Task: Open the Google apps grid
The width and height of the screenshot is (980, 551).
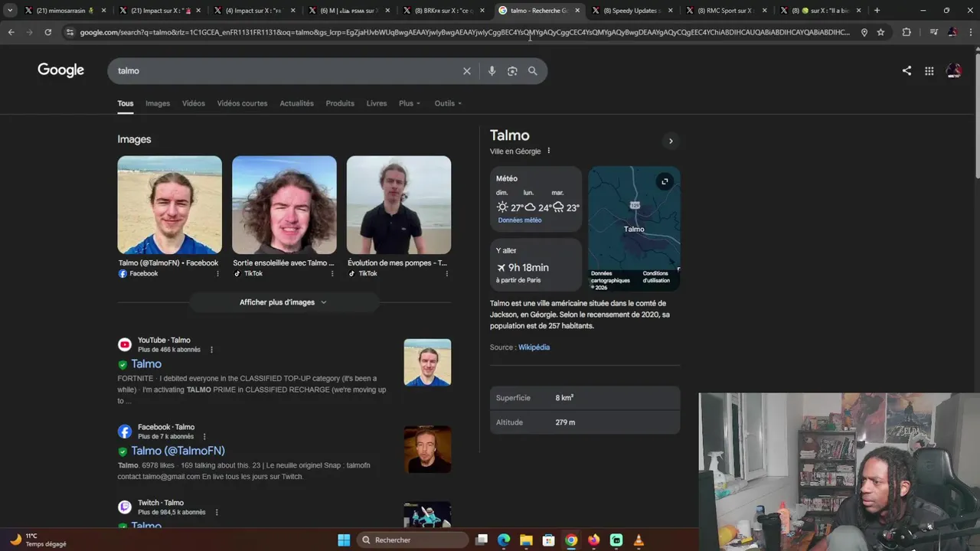Action: pos(929,70)
